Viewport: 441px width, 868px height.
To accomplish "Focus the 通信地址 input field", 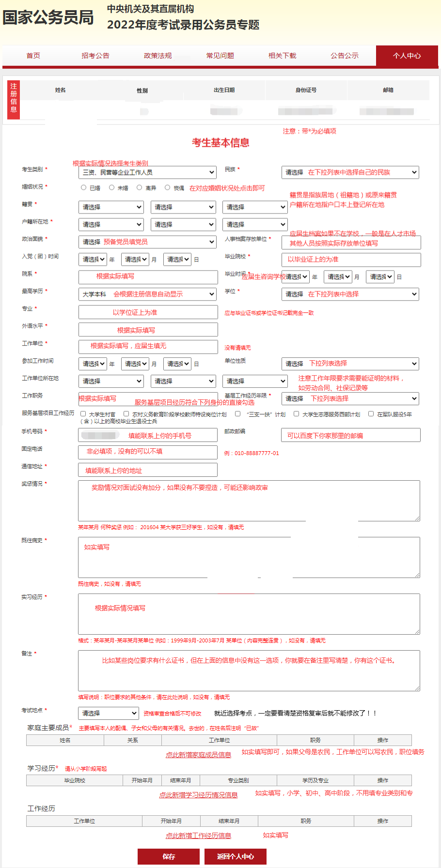I will tap(148, 470).
